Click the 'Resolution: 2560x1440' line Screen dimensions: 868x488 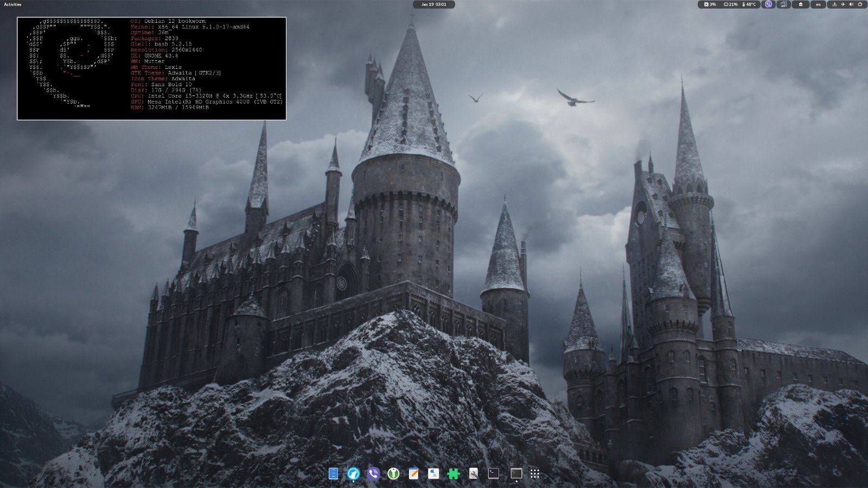click(x=167, y=50)
